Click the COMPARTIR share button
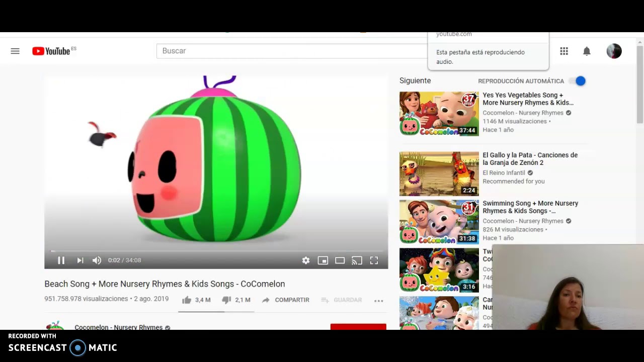644x362 pixels. coord(285,300)
